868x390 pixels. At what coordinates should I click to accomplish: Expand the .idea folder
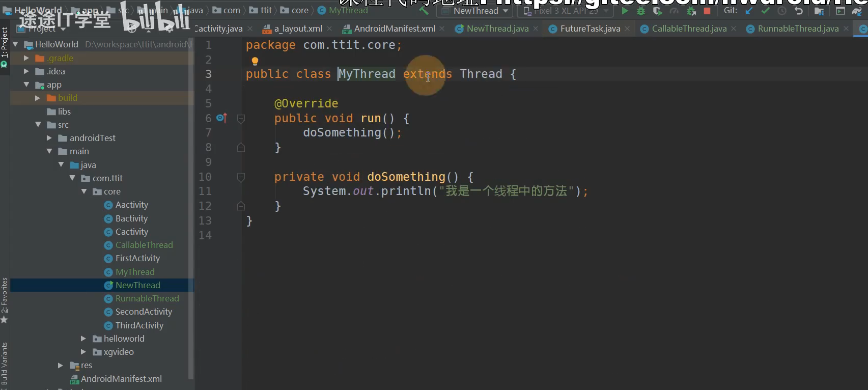click(x=26, y=71)
